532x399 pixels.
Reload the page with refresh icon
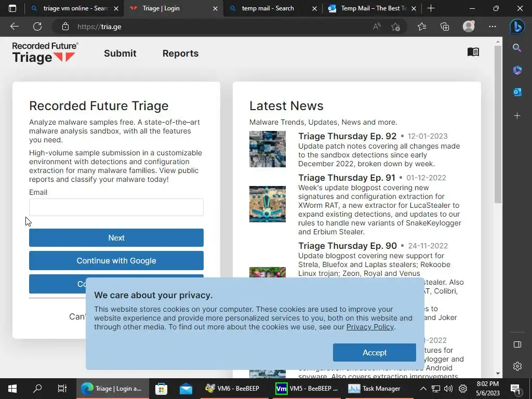[x=37, y=26]
